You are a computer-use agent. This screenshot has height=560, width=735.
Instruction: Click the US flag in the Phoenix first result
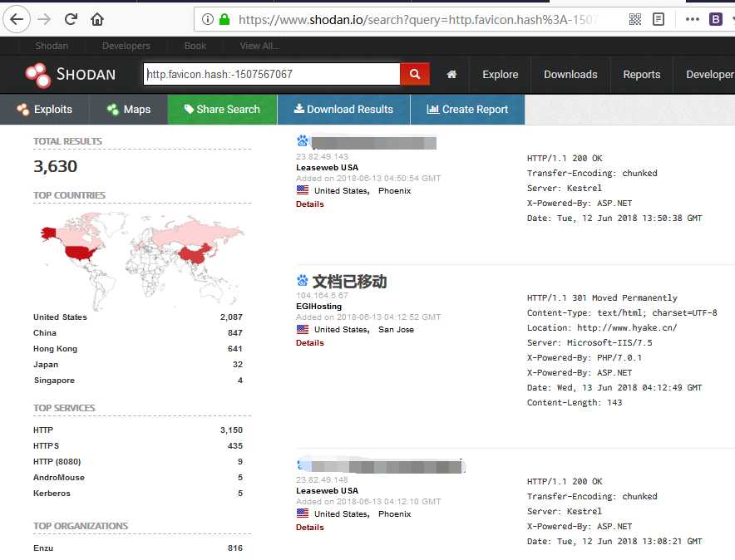pyautogui.click(x=303, y=190)
